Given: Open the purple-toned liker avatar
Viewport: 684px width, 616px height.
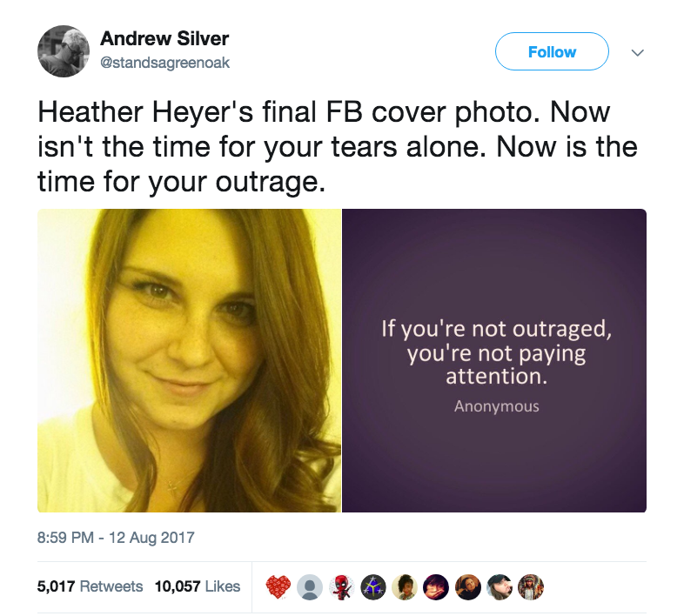Looking at the screenshot, I should pyautogui.click(x=436, y=586).
